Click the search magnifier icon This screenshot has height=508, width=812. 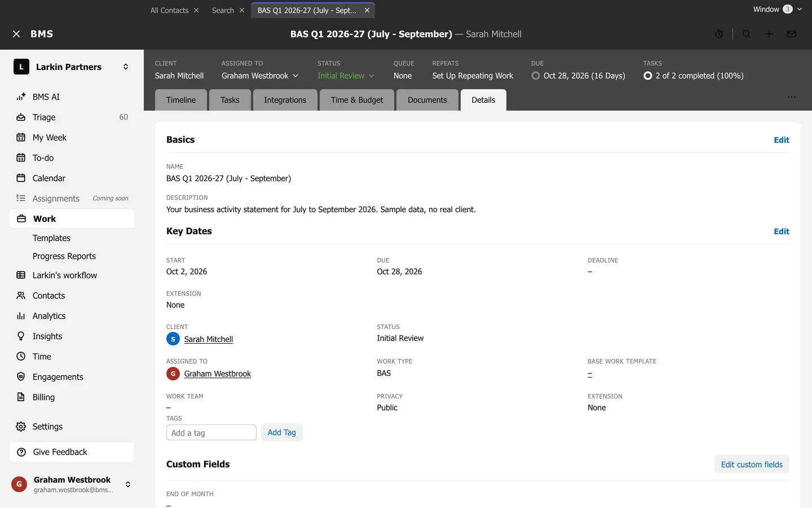coord(747,34)
